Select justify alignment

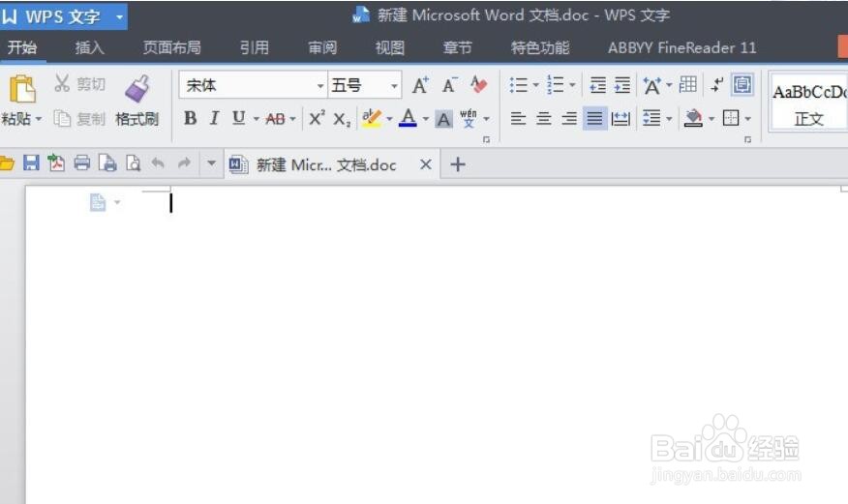[594, 118]
